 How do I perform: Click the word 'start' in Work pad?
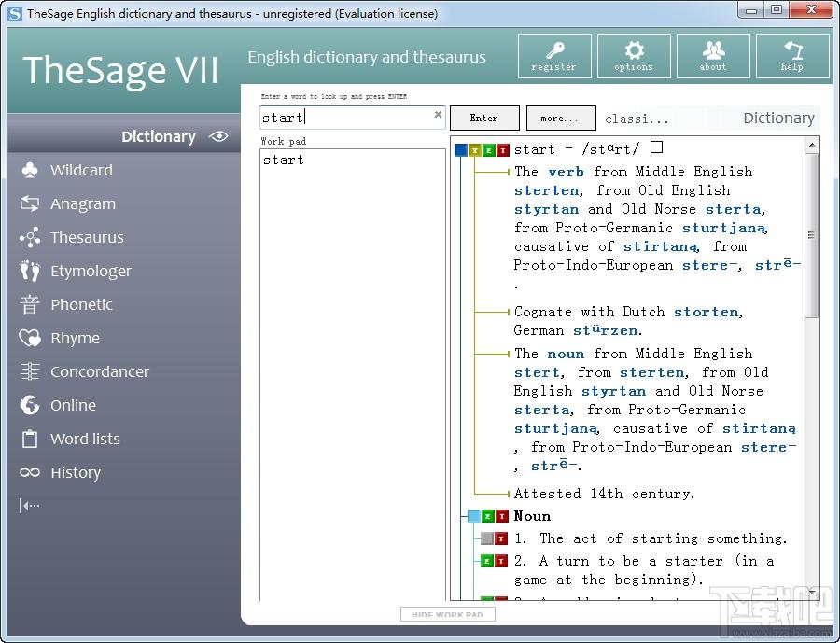tap(284, 160)
